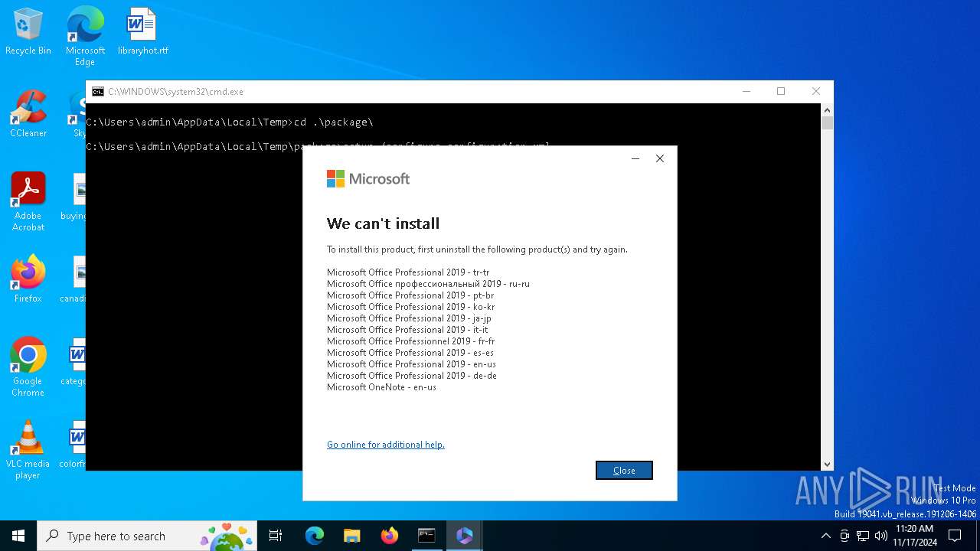This screenshot has width=980, height=551.
Task: Select 'Microsoft Office Professional 2019 - ja-jp' text
Action: click(x=409, y=318)
